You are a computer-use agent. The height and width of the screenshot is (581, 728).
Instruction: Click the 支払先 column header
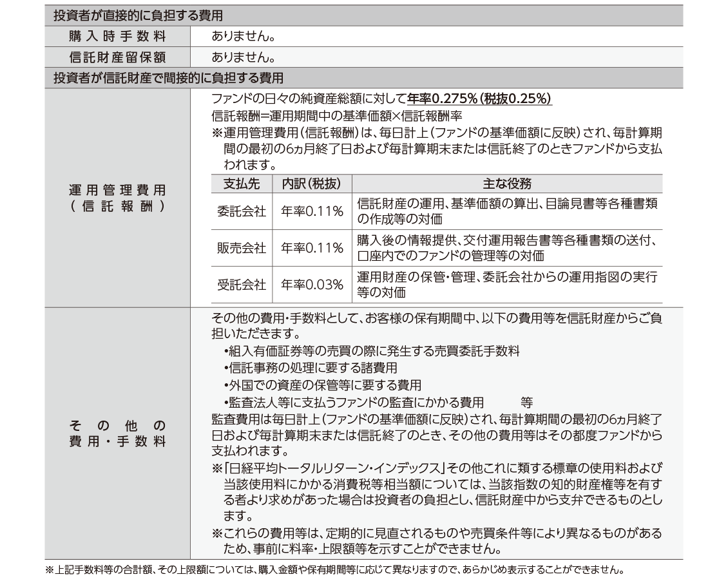242,184
